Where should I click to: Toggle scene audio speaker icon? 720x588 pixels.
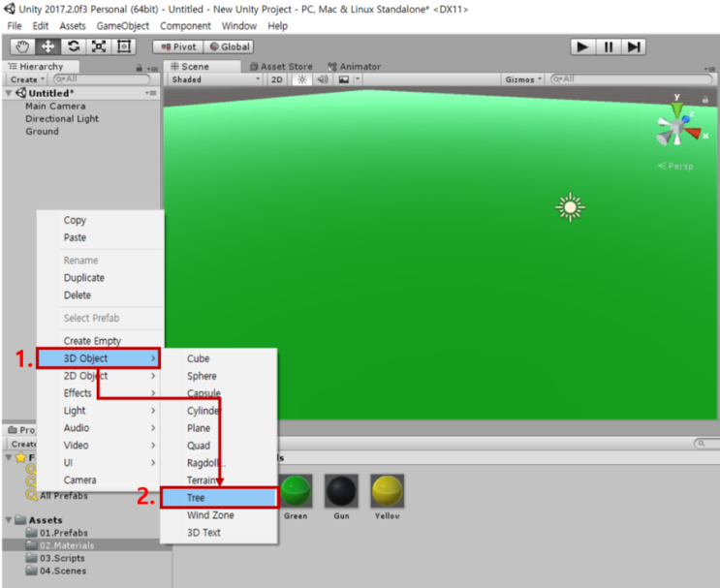click(323, 79)
